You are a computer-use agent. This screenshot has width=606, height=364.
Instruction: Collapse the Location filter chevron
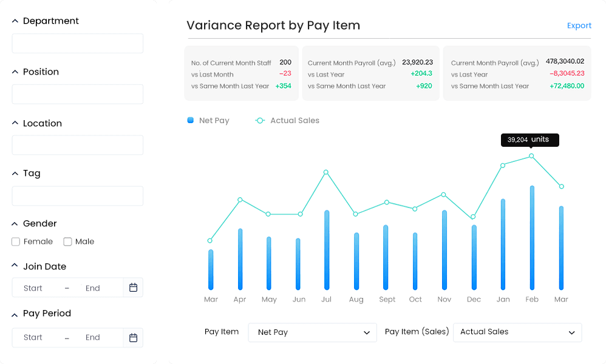tap(15, 123)
